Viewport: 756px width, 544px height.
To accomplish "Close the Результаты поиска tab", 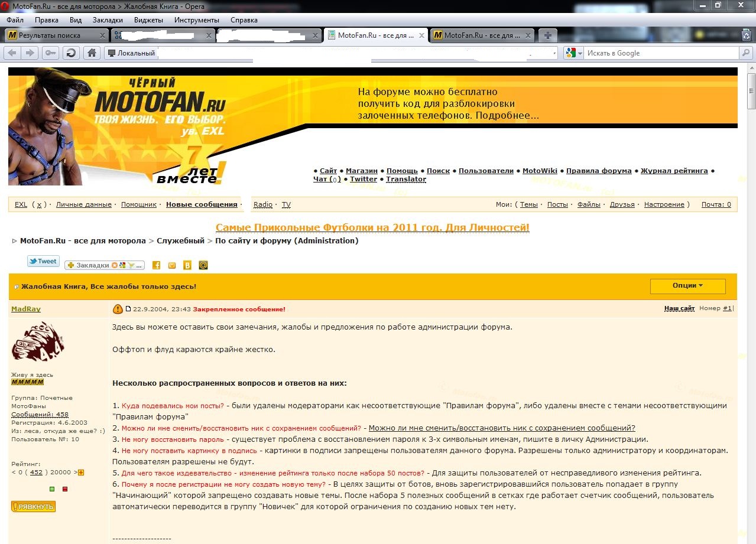I will coord(102,35).
